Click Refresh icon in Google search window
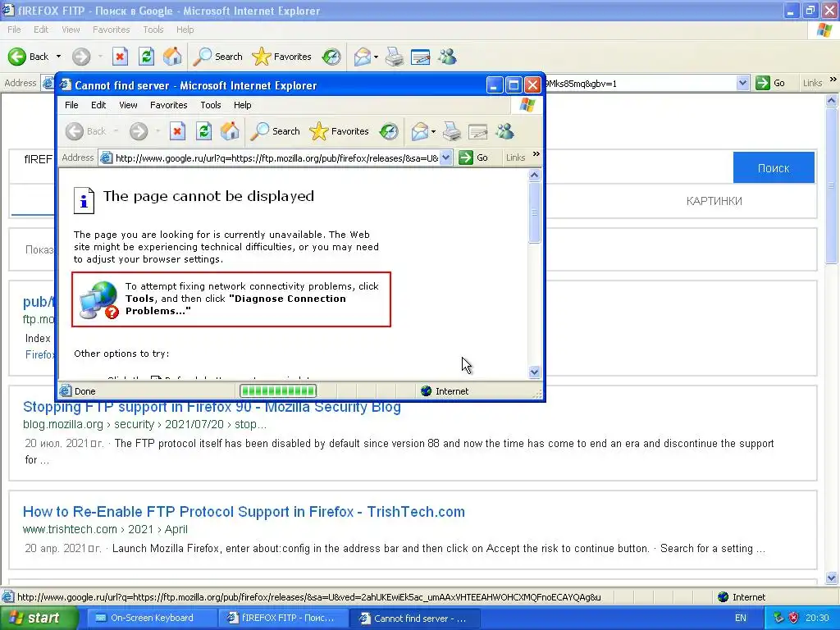This screenshot has height=630, width=840. pos(146,57)
